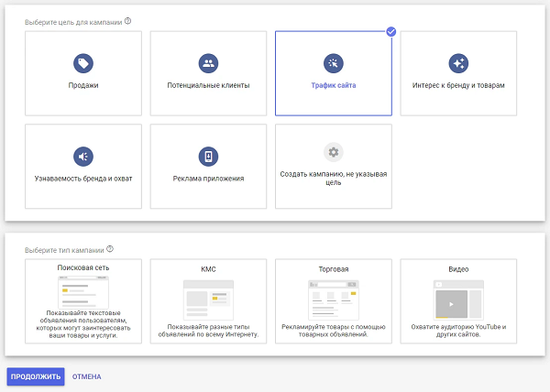The height and width of the screenshot is (392, 550).
Task: Click the Трафик сайта cursor icon
Action: (334, 63)
